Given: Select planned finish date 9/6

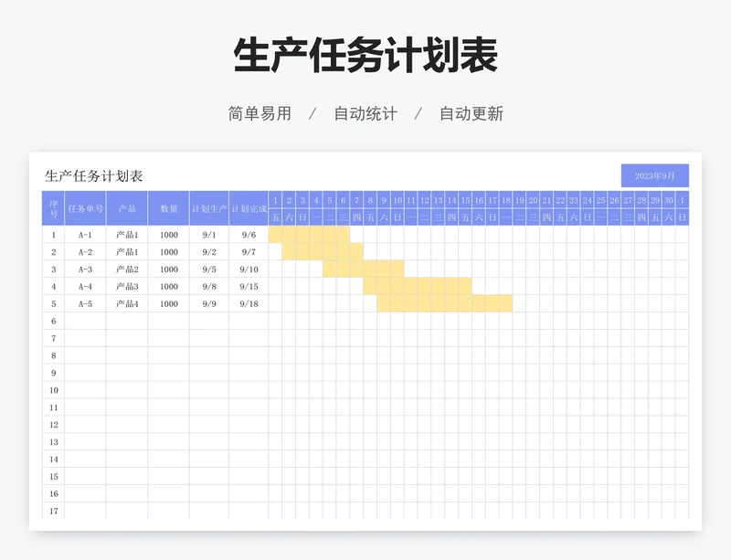Looking at the screenshot, I should coord(249,235).
